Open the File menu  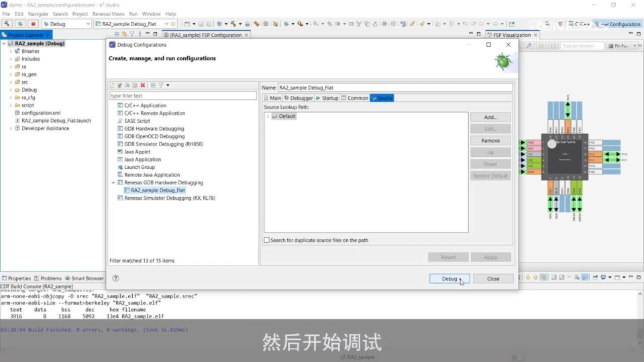click(6, 14)
